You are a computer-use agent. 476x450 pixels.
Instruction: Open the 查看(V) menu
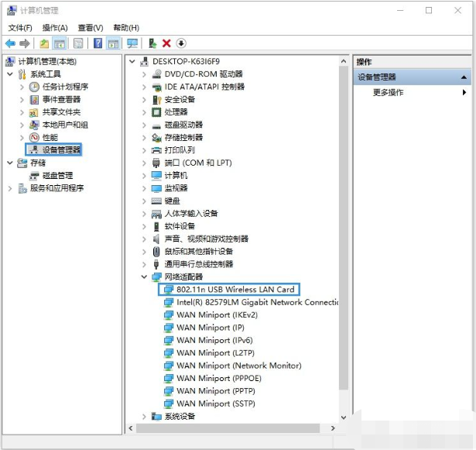point(91,28)
